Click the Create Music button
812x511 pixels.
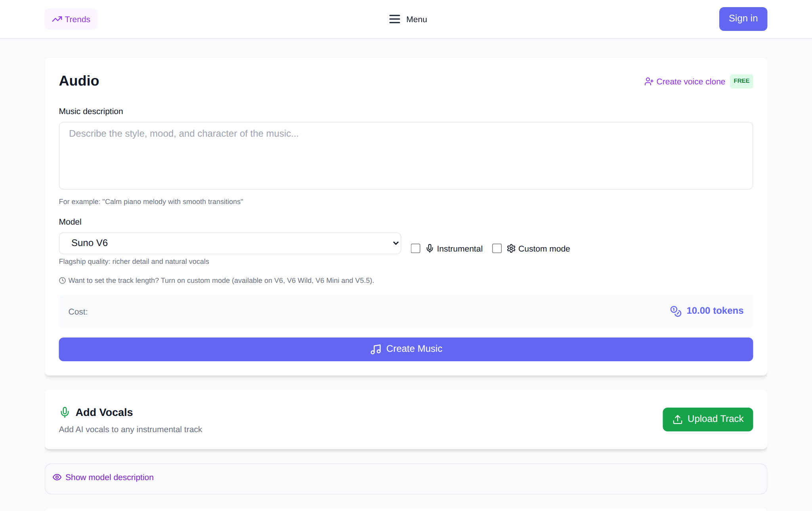(406, 349)
